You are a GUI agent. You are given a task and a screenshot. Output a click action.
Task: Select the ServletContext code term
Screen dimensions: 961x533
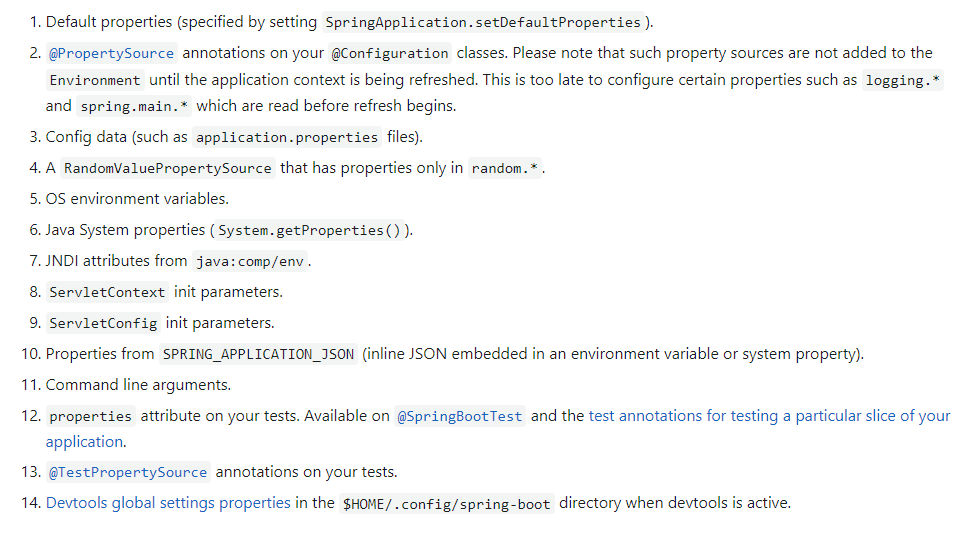pos(108,293)
